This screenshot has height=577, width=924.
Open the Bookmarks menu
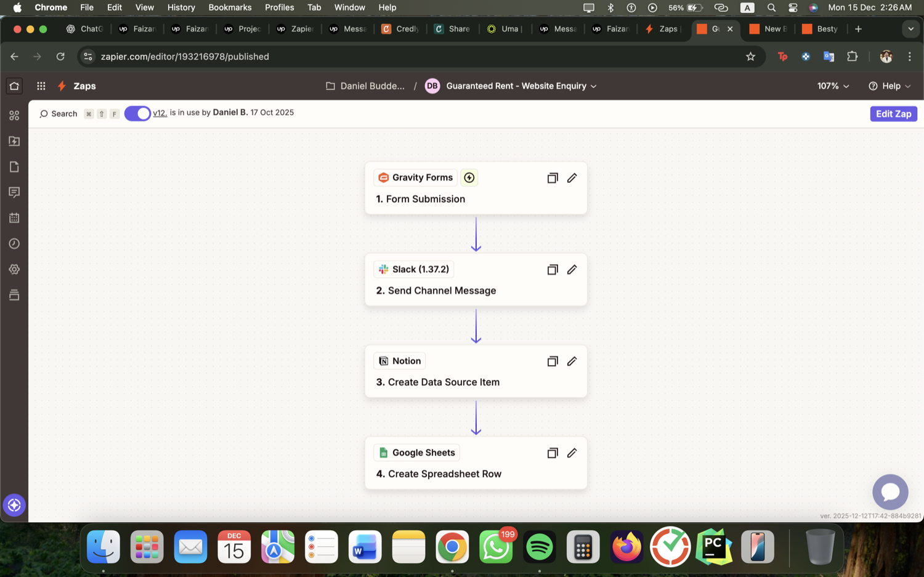(230, 7)
